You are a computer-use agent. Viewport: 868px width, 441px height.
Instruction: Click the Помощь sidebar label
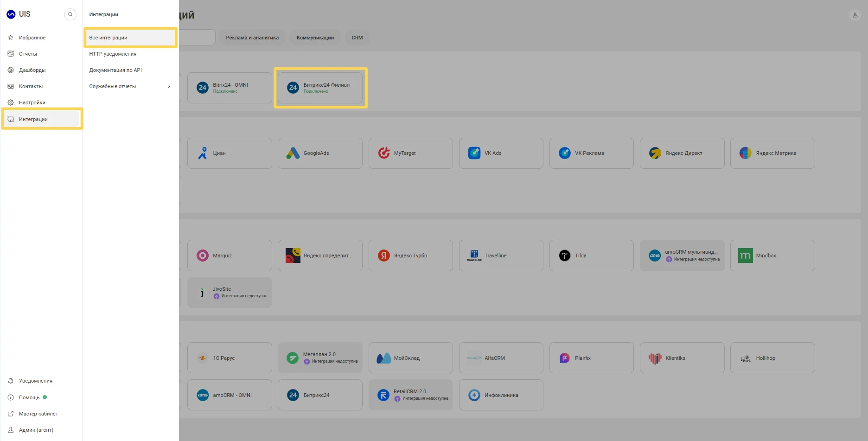click(x=29, y=397)
